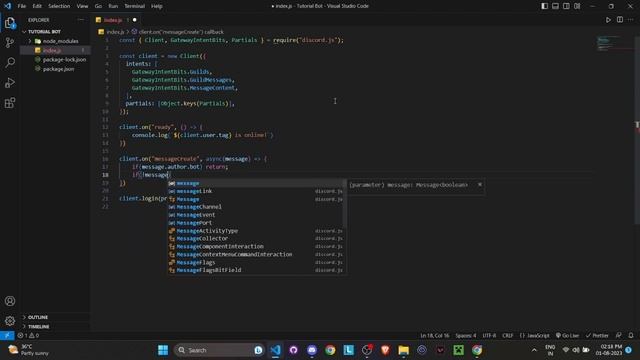Select the 'MessageCollector' suggestion
640x360 pixels.
257,238
